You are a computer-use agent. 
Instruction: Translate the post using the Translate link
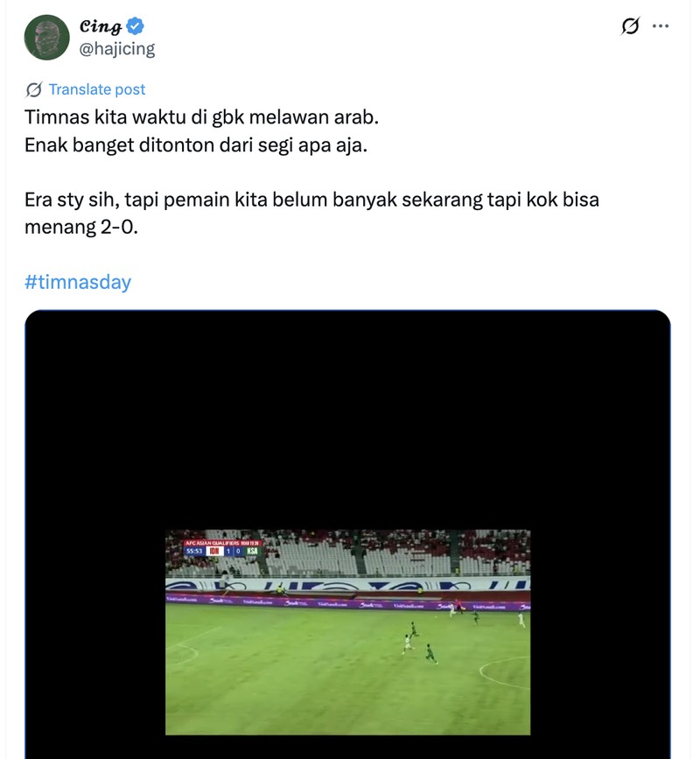(96, 89)
